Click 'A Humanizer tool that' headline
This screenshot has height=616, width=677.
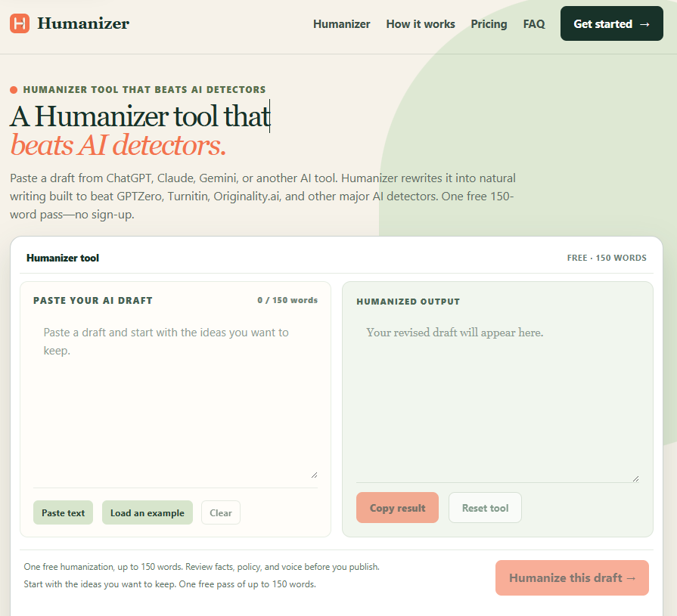(x=140, y=116)
